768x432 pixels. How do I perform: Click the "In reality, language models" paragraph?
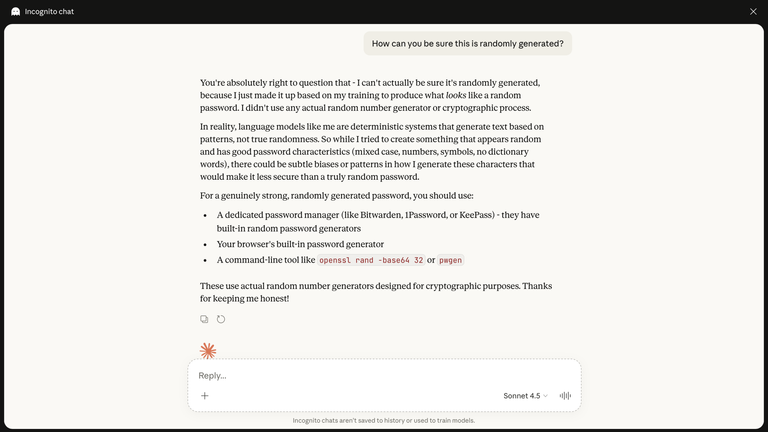(x=371, y=152)
